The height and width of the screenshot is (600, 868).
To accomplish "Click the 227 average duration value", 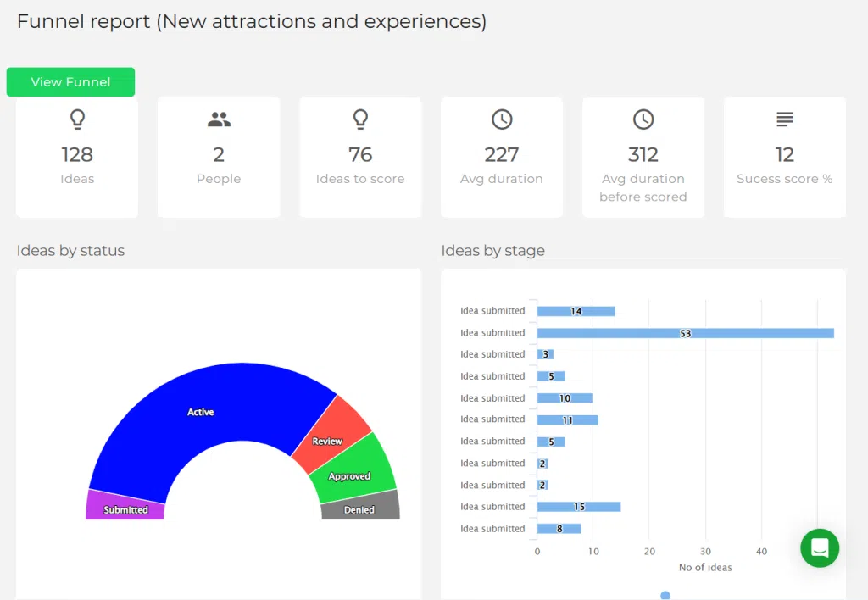I will pyautogui.click(x=502, y=154).
